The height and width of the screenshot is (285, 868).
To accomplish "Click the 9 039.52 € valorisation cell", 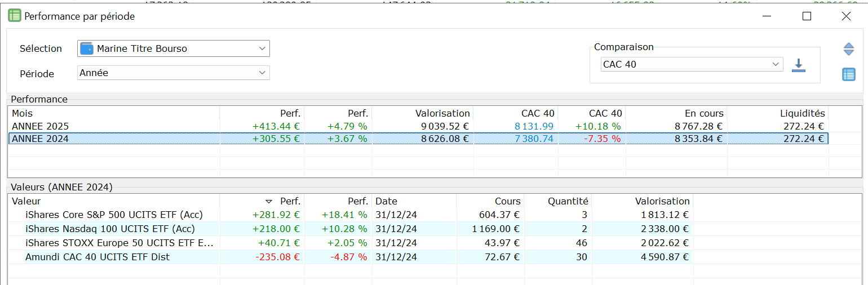I will point(445,126).
